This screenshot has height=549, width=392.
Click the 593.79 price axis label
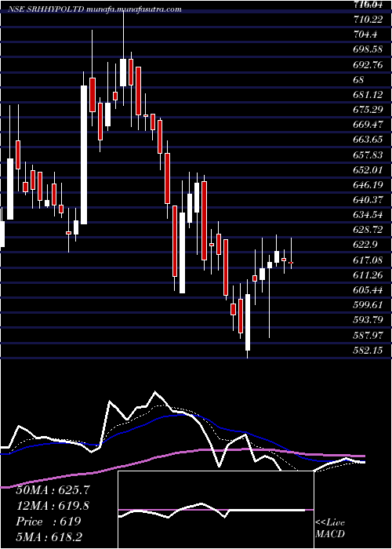[368, 321]
